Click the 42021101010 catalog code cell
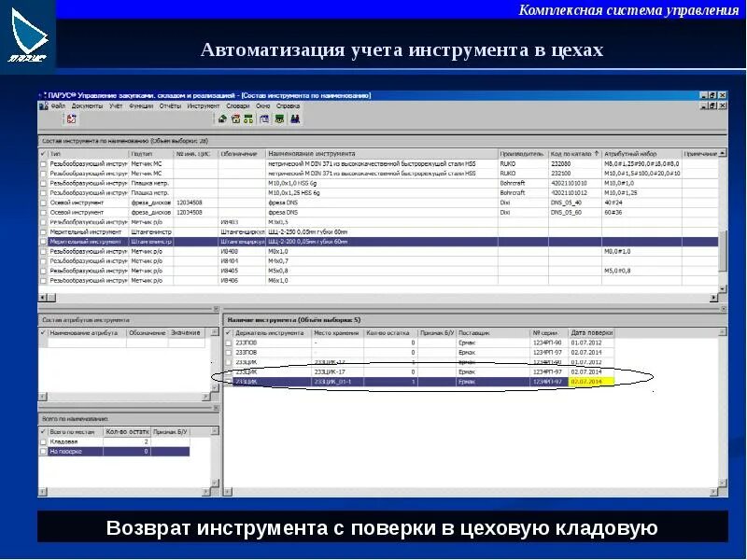747x560 pixels. [x=574, y=183]
